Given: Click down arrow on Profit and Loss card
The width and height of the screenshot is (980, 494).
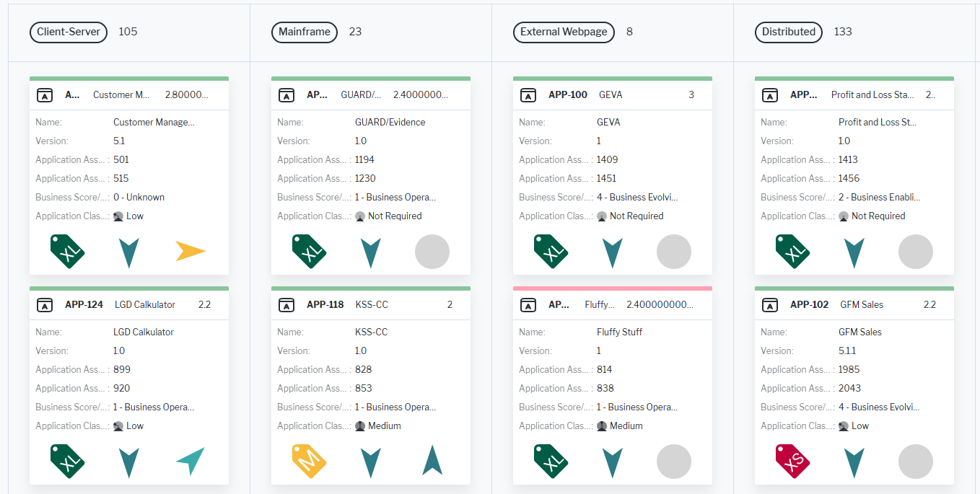Looking at the screenshot, I should (854, 252).
